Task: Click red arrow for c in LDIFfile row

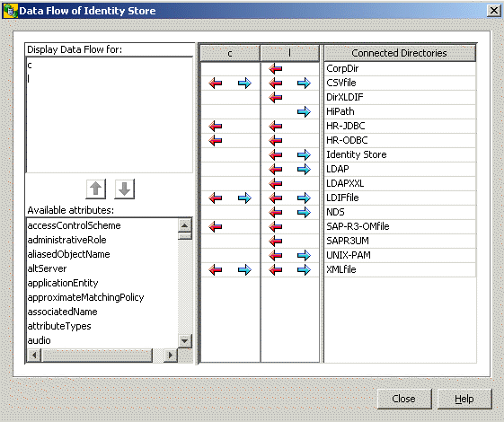Action: click(x=216, y=198)
